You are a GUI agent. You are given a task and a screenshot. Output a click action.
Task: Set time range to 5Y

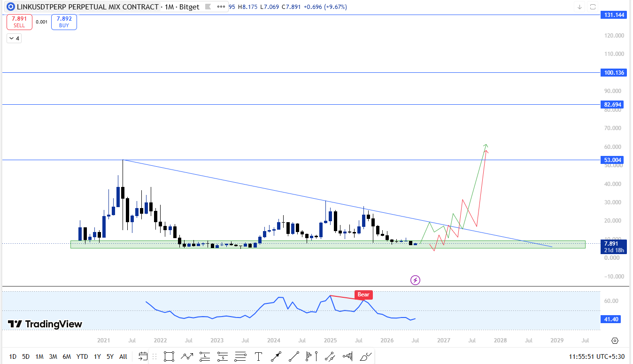(110, 356)
